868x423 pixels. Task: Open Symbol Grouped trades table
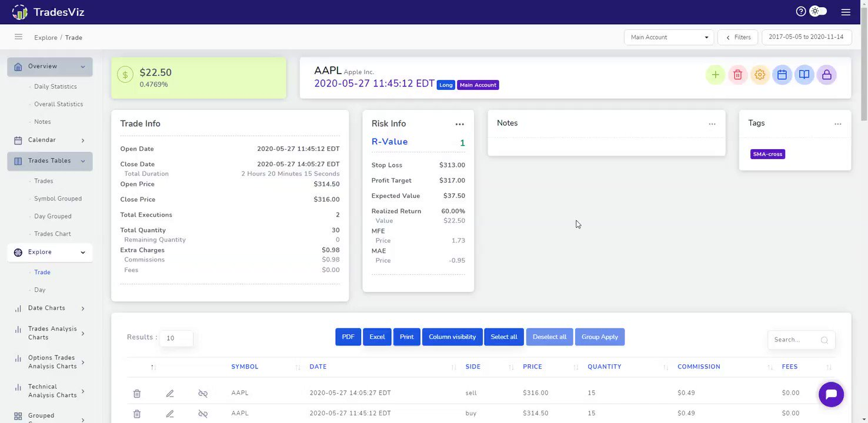(58, 199)
